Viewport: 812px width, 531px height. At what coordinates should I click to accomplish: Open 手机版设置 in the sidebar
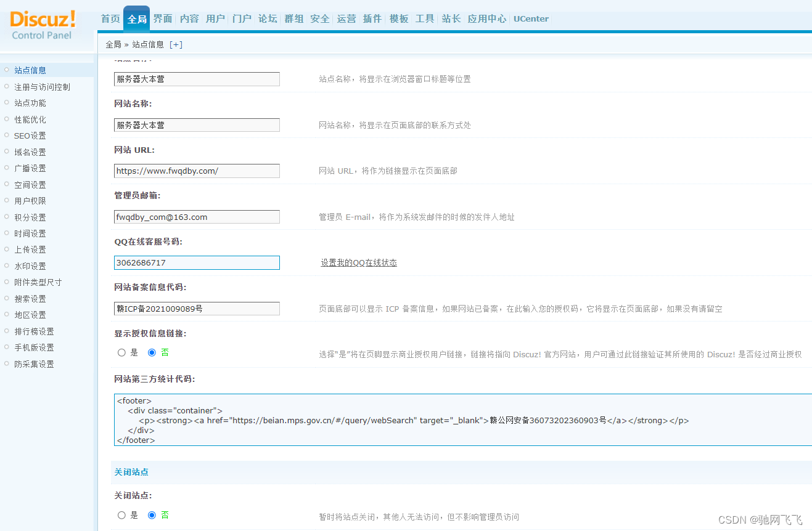tap(34, 347)
